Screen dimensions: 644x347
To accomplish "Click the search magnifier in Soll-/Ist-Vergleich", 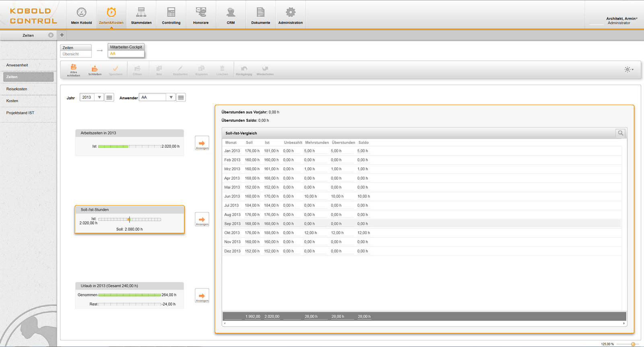I will 620,133.
